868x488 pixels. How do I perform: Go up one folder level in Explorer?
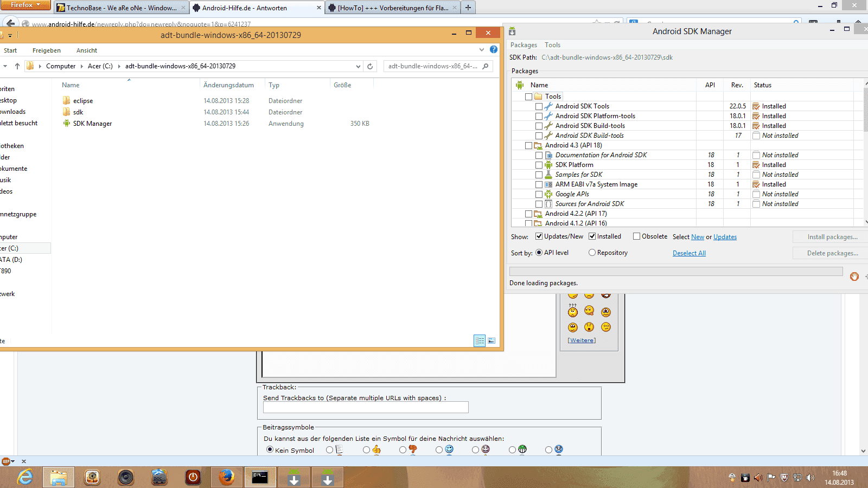tap(17, 66)
